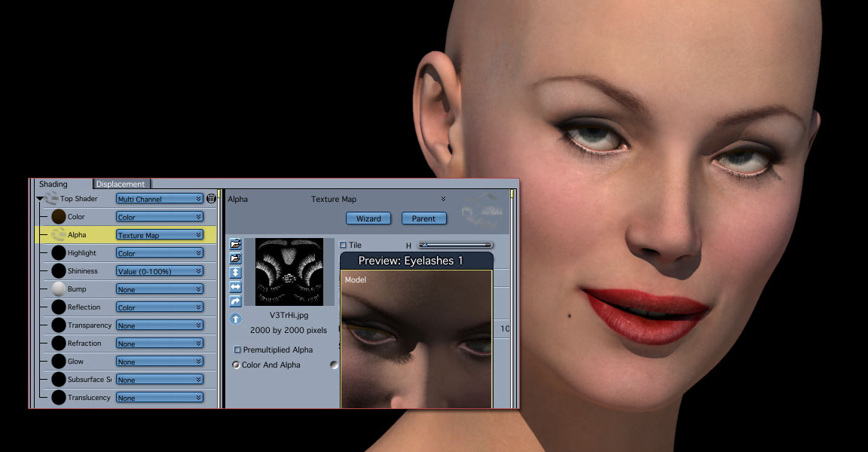
Task: Open Shininess Value (0-100%) dropdown
Action: 160,271
